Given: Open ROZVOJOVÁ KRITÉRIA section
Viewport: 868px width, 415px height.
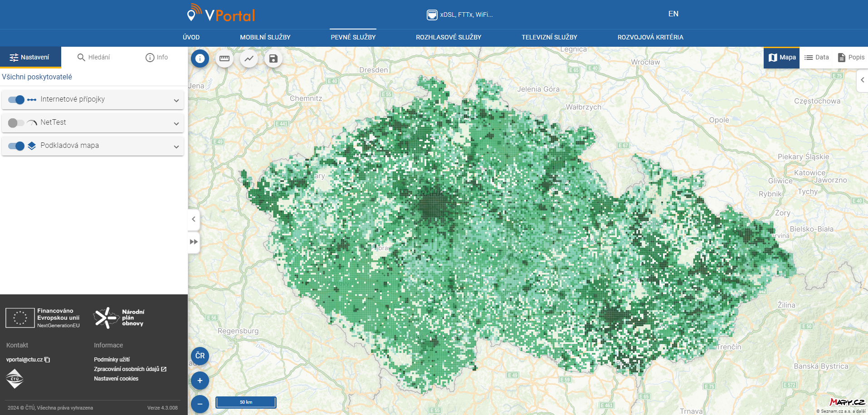Looking at the screenshot, I should pyautogui.click(x=650, y=37).
